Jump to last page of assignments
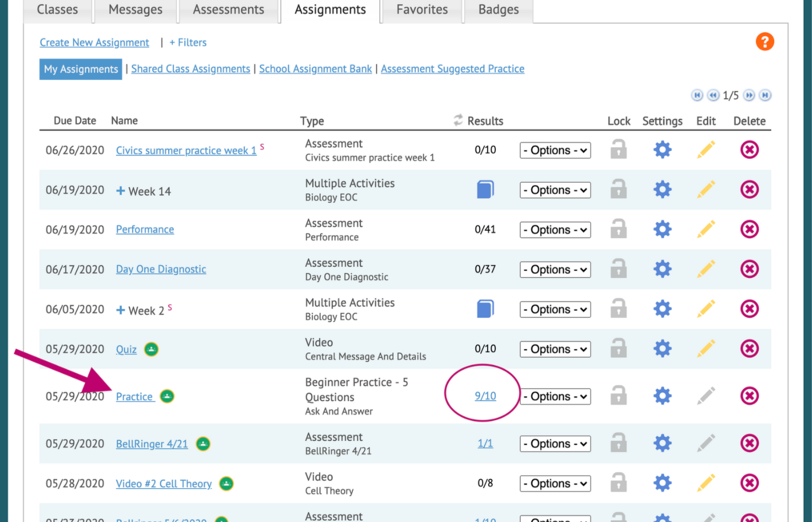This screenshot has width=812, height=522. (x=765, y=95)
